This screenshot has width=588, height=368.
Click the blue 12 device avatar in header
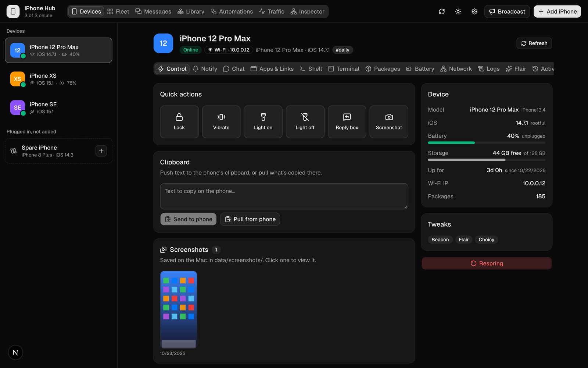(x=163, y=43)
